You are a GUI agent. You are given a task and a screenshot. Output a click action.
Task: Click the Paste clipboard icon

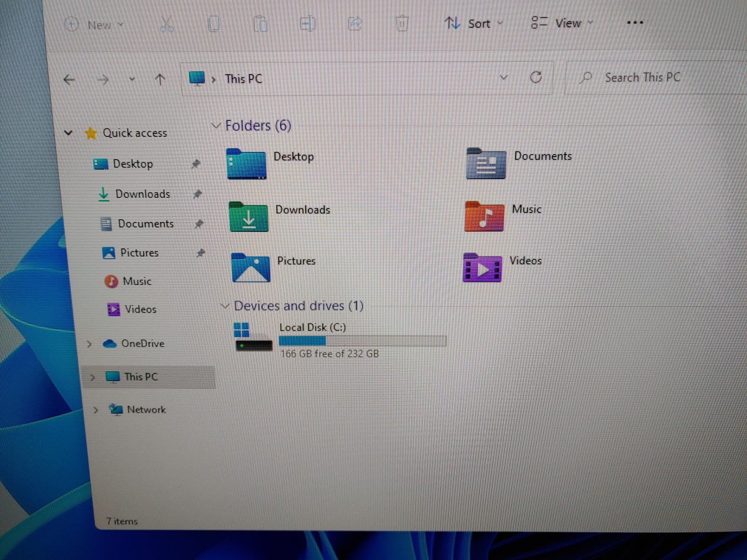[x=260, y=24]
